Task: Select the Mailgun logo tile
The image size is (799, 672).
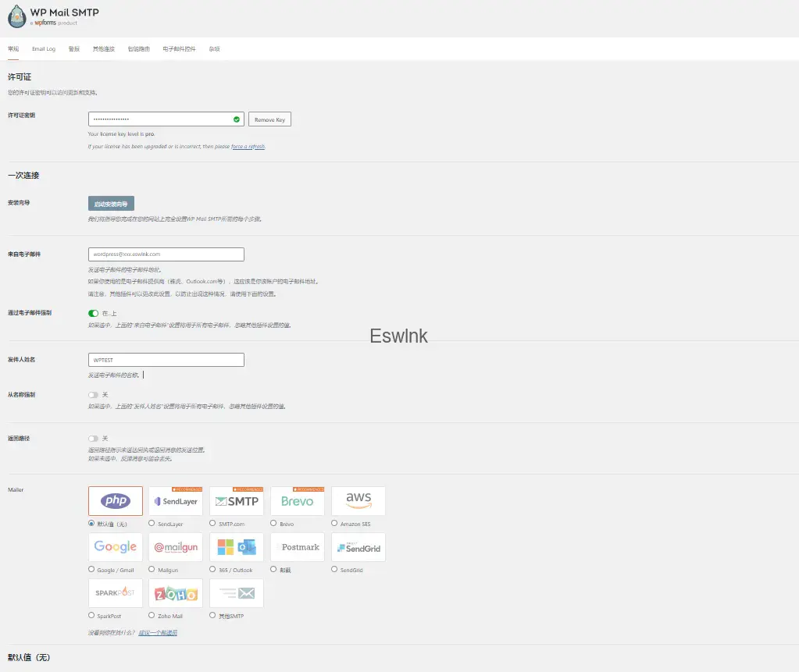Action: pos(176,547)
